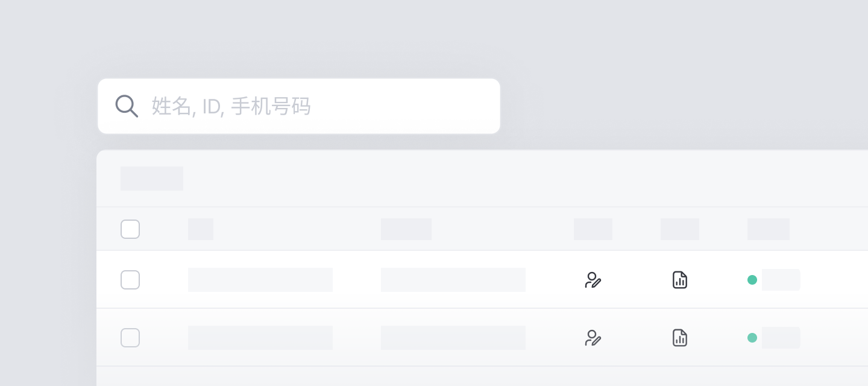The height and width of the screenshot is (386, 868).
Task: Sort by the header above status dots
Action: click(769, 229)
